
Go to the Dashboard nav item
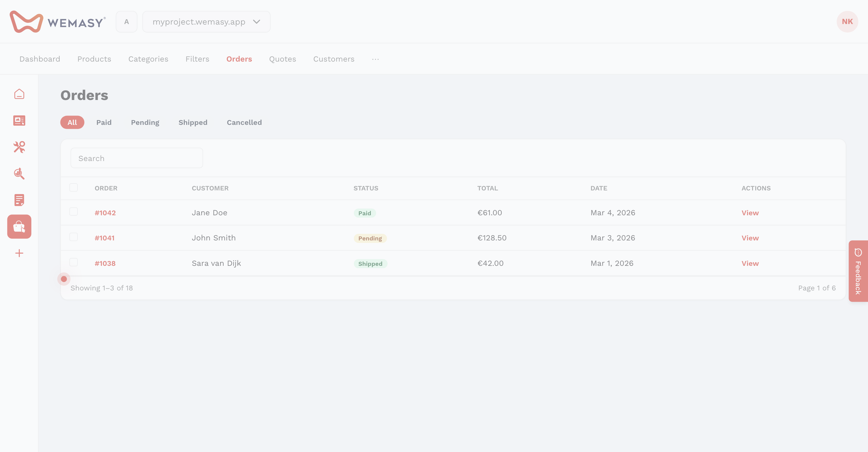[40, 59]
